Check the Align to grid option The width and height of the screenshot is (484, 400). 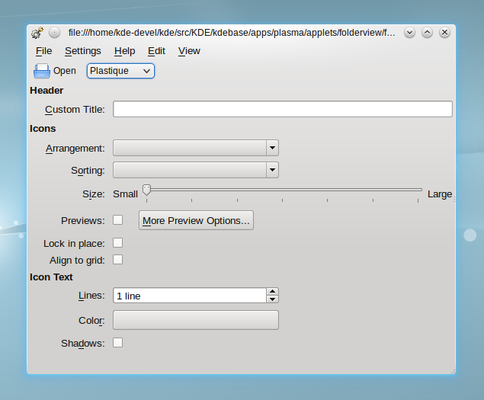click(x=118, y=260)
